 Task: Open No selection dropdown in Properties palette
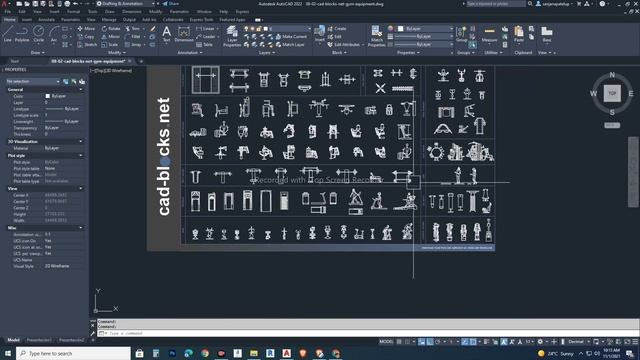click(x=33, y=81)
